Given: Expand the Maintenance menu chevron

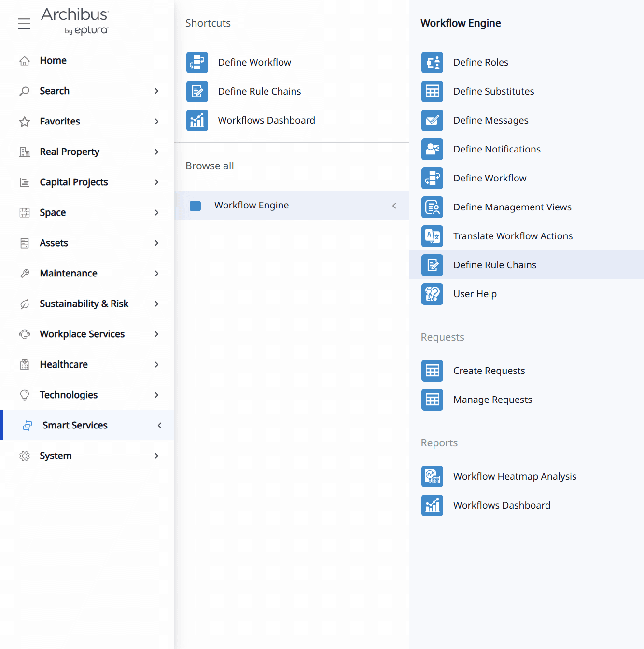Looking at the screenshot, I should [x=156, y=274].
